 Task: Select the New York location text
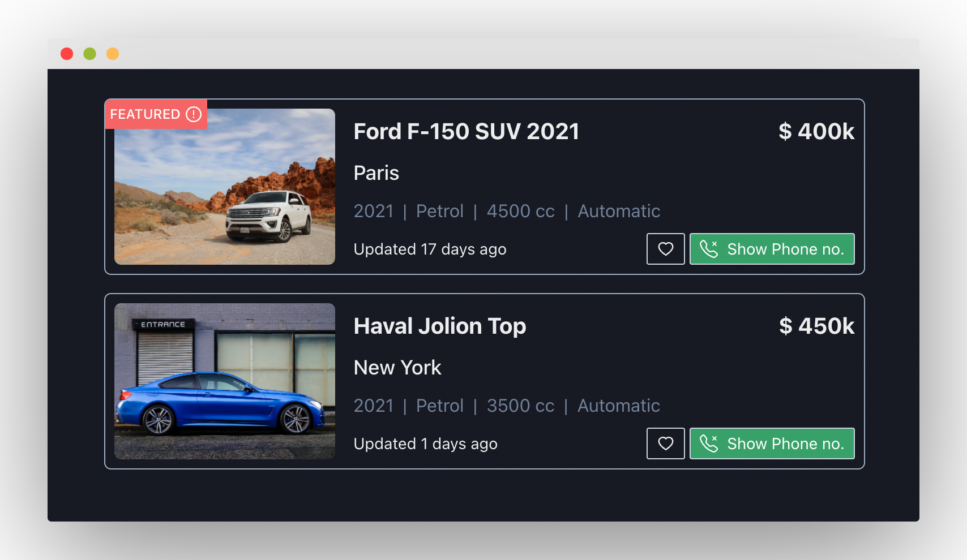click(x=397, y=368)
